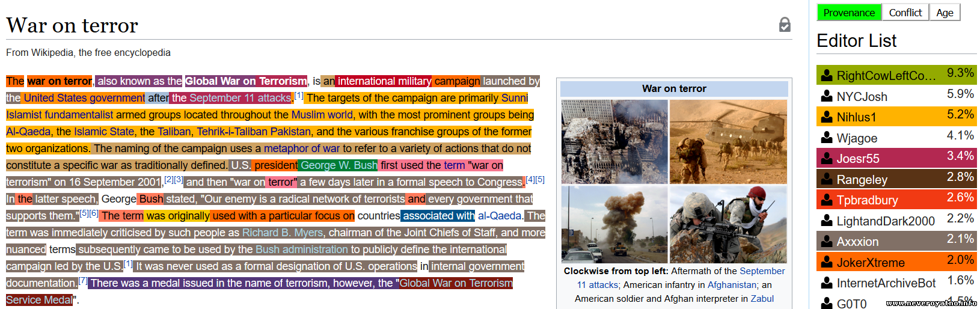Click the user icon beside Axxxion

(827, 241)
